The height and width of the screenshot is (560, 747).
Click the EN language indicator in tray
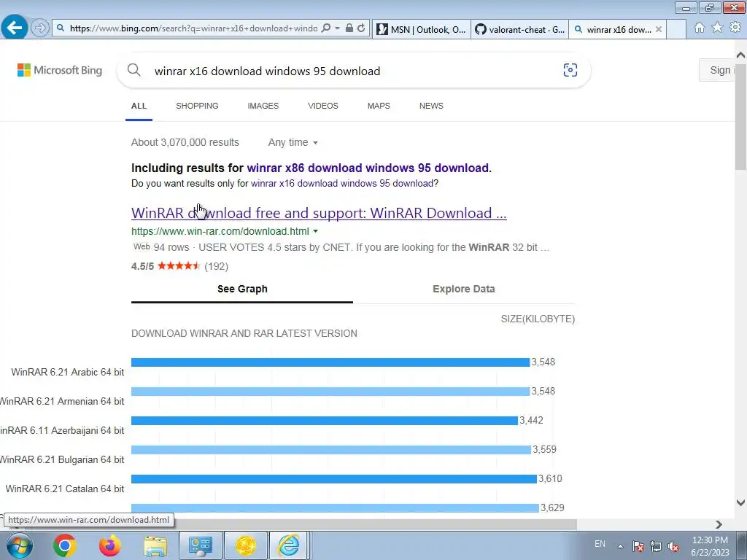[600, 544]
